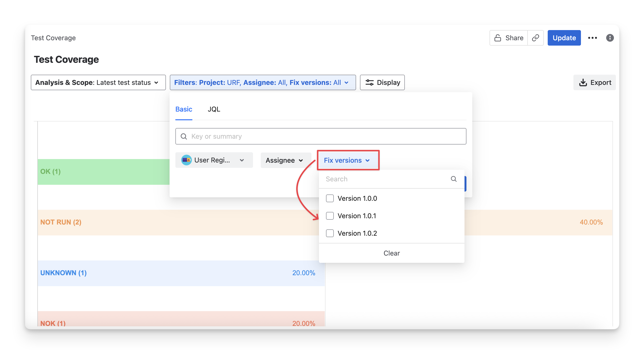644x354 pixels.
Task: Click the padlock icon on the Share button
Action: coord(497,38)
